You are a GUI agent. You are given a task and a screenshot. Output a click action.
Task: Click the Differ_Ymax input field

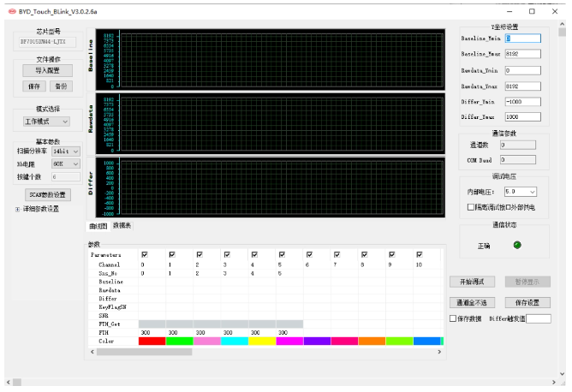click(x=522, y=116)
